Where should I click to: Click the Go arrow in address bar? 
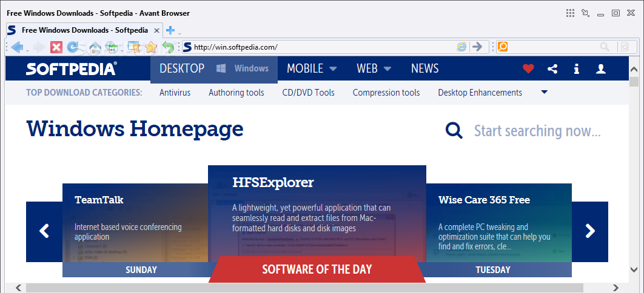pos(477,47)
